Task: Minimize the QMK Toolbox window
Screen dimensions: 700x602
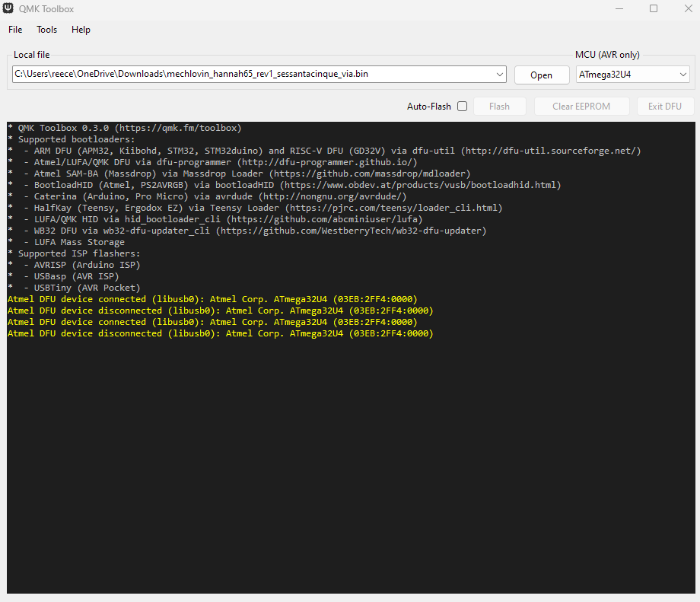Action: point(619,9)
